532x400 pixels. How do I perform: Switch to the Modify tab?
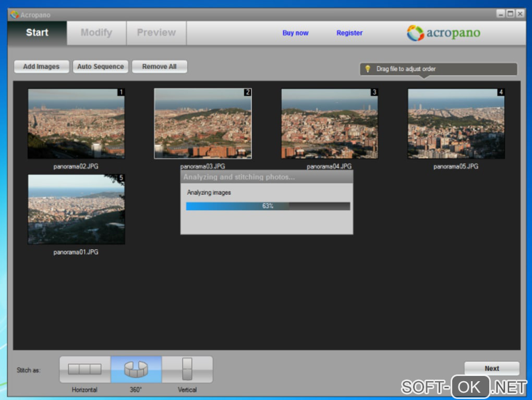click(x=96, y=32)
